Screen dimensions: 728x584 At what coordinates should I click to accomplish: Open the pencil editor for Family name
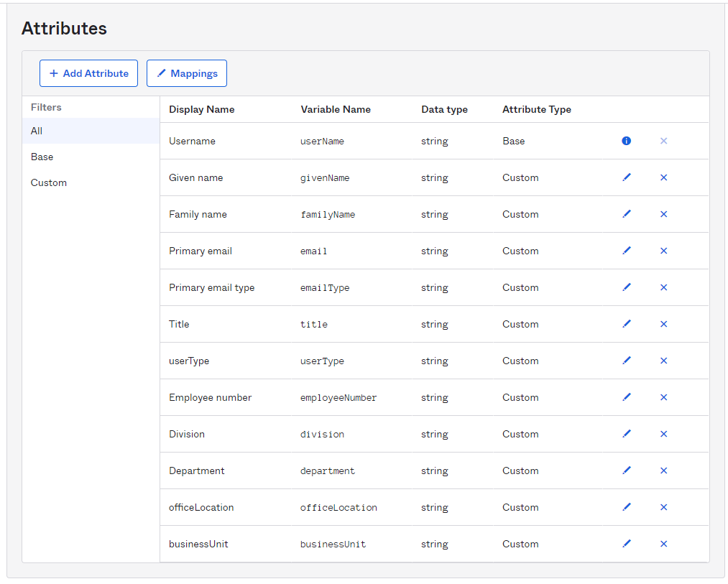[x=626, y=214]
